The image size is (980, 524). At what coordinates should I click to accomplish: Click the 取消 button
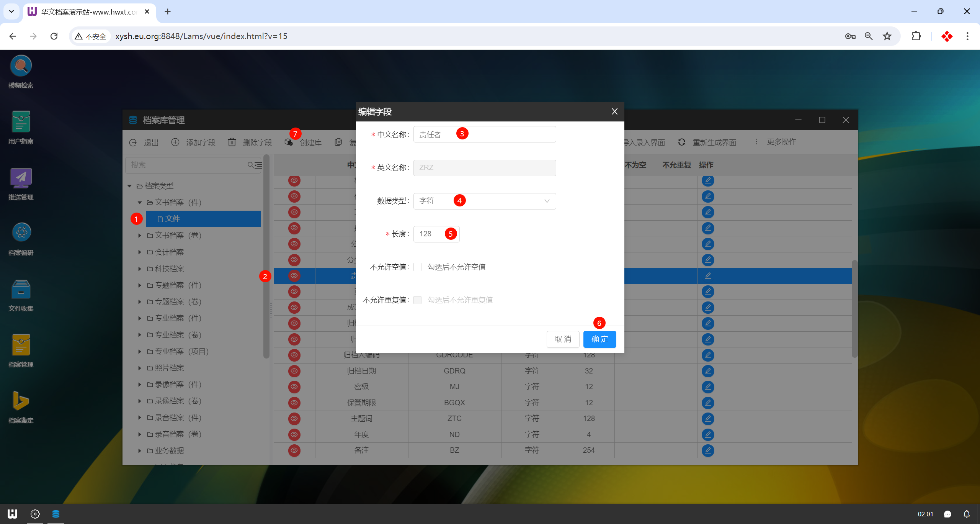coord(563,339)
